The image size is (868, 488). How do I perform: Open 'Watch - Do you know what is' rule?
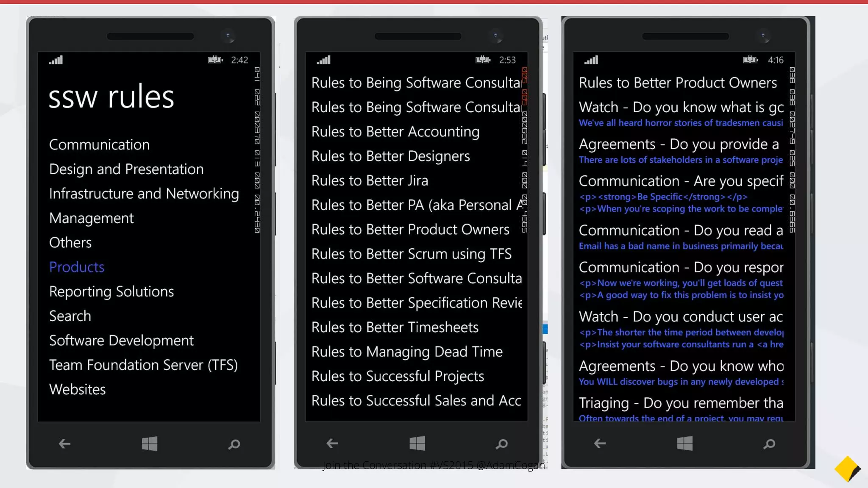click(x=681, y=108)
